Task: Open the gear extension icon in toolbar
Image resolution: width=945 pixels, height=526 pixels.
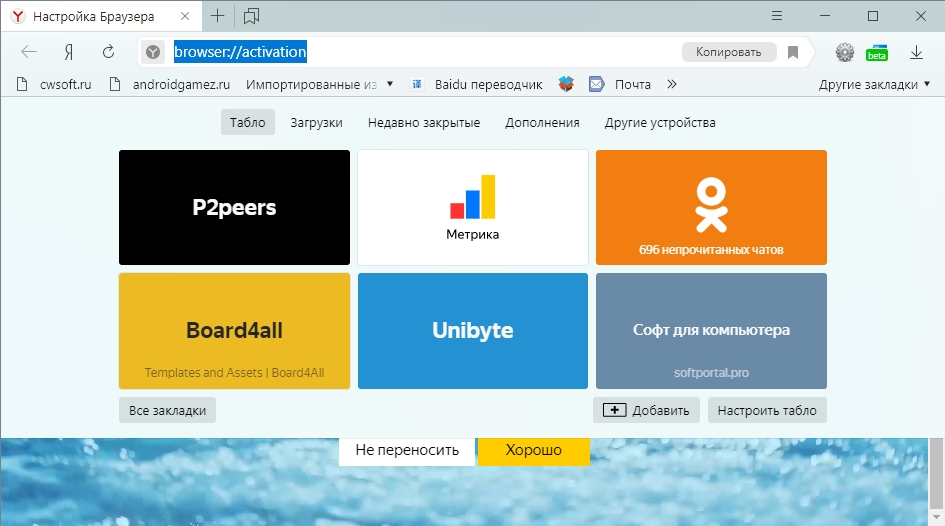Action: coord(844,52)
